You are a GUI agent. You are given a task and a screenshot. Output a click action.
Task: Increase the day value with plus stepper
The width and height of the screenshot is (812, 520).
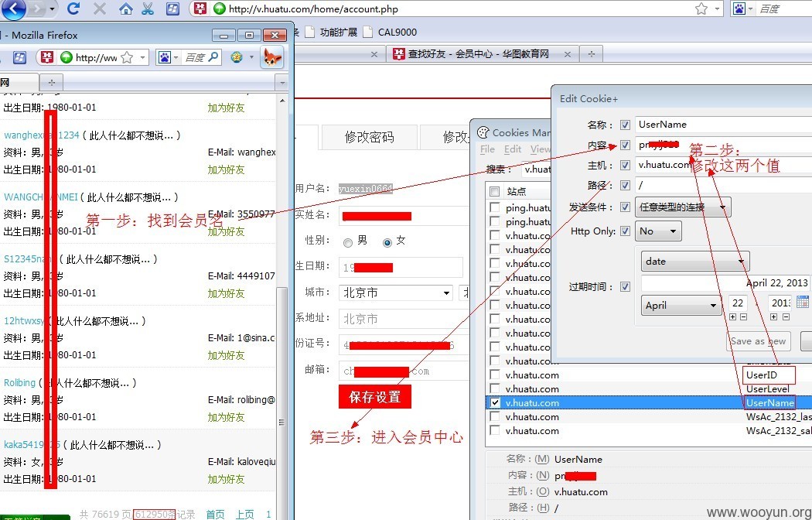(732, 316)
